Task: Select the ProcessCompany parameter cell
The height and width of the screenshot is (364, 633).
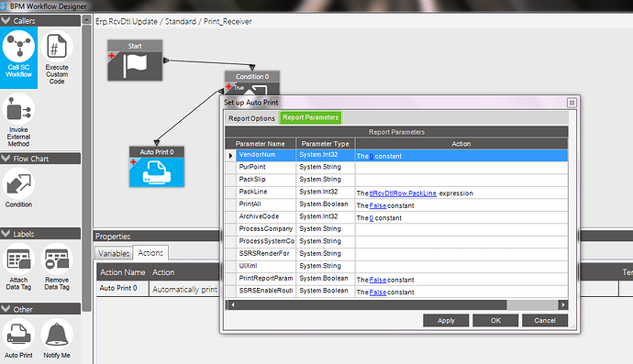Action: click(x=266, y=229)
